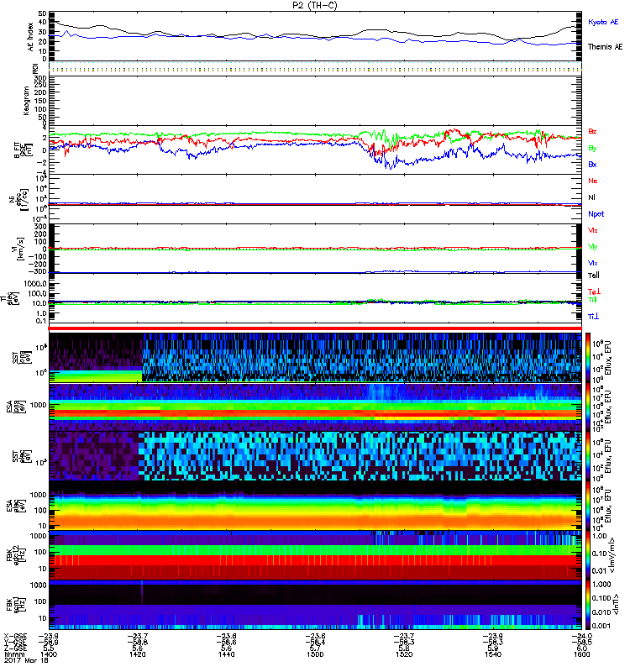Click the <|mV/m|> colorbar unit label

pos(614,555)
